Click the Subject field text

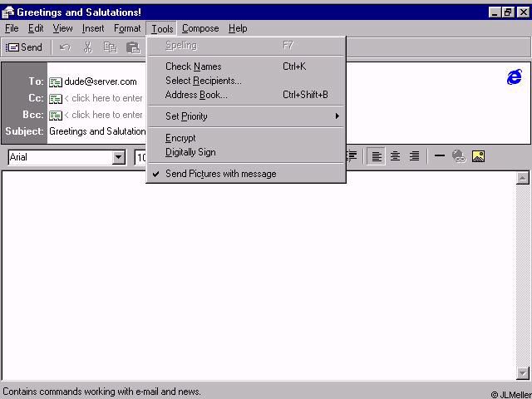(x=97, y=131)
